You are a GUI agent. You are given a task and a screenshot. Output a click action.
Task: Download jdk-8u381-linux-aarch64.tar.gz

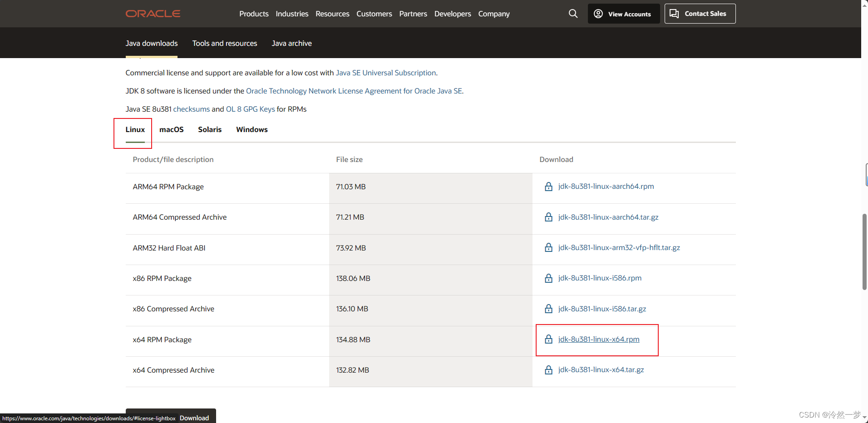608,217
